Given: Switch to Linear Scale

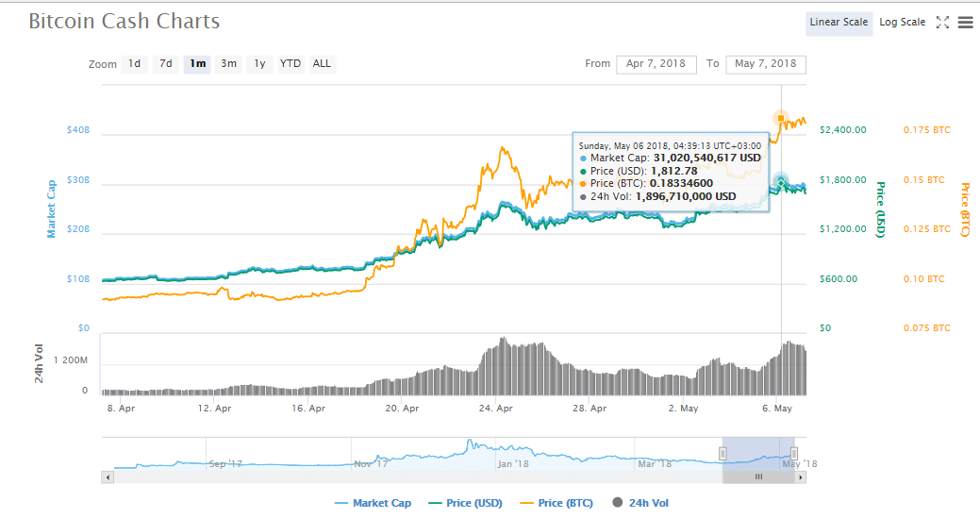Looking at the screenshot, I should point(838,23).
